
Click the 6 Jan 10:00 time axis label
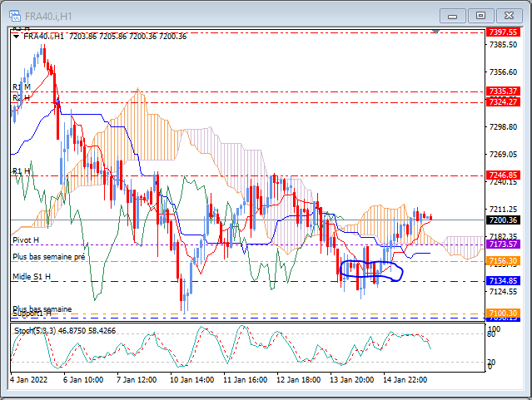83,380
